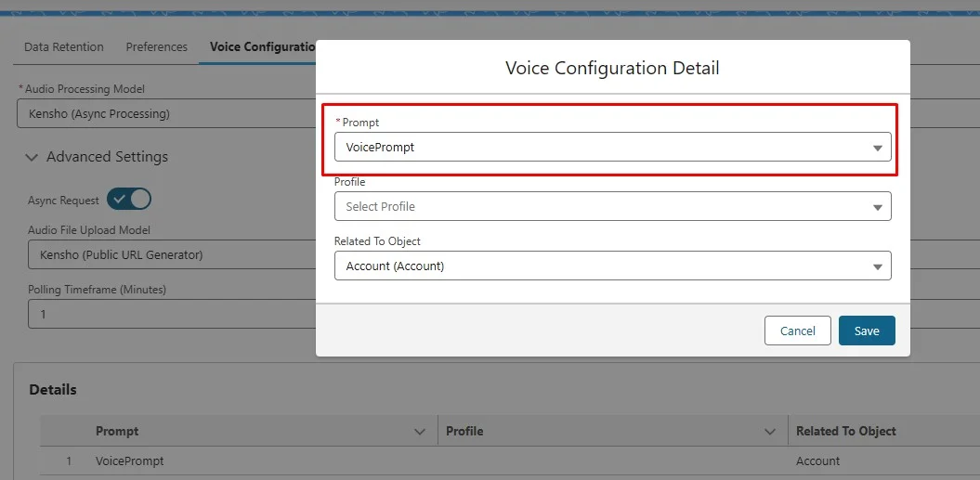Screen dimensions: 980x480
Task: Open the Profile column menu chevron
Action: [769, 432]
